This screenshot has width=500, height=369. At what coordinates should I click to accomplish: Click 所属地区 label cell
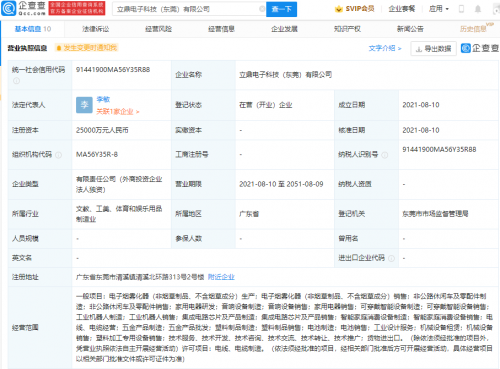203,214
